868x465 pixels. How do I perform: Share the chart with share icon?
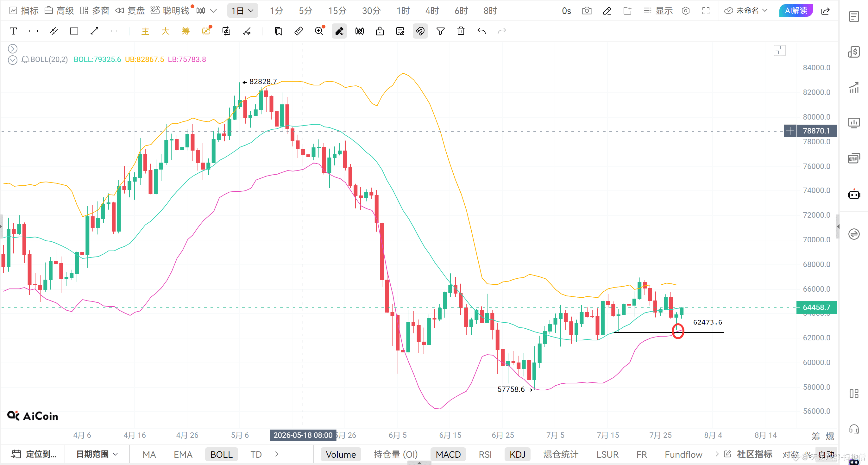826,11
